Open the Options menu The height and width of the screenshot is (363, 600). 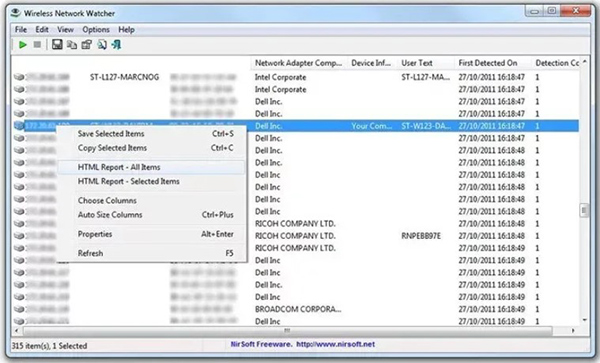point(96,29)
